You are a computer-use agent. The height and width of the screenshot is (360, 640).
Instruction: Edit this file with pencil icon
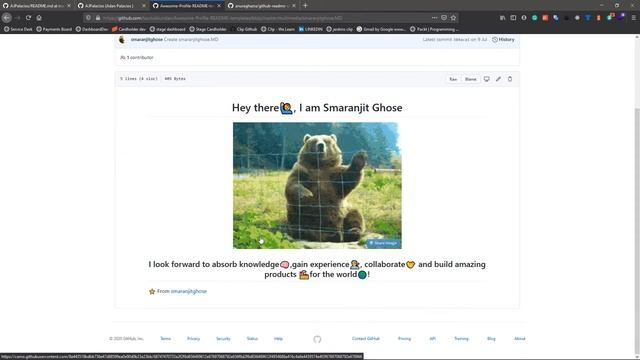point(498,79)
